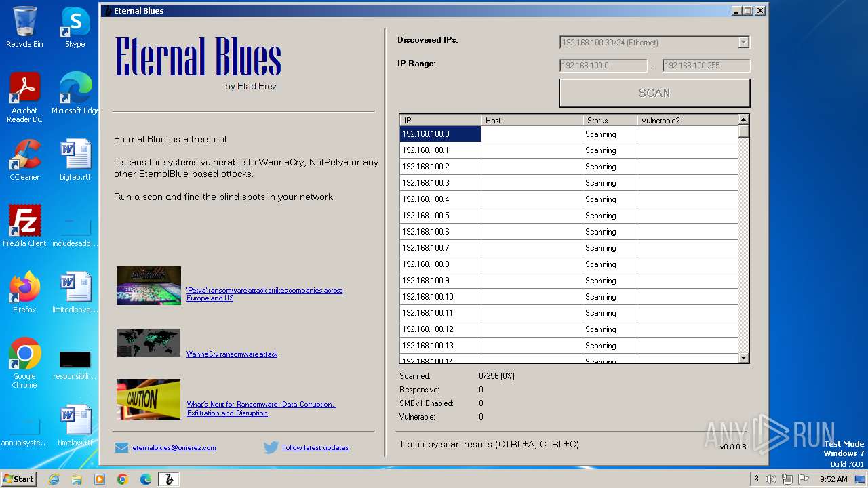The width and height of the screenshot is (868, 488).
Task: Select the Eternal Blues taskbar button
Action: point(169,479)
